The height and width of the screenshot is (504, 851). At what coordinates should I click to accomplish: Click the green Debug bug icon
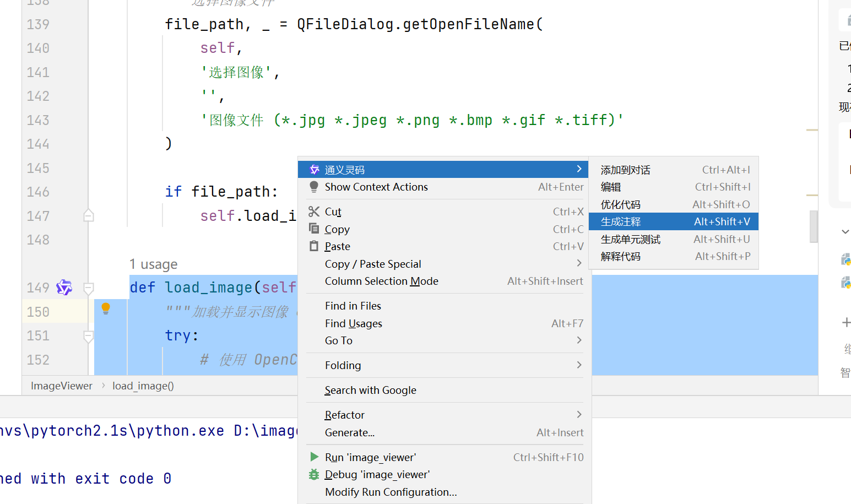pyautogui.click(x=314, y=474)
